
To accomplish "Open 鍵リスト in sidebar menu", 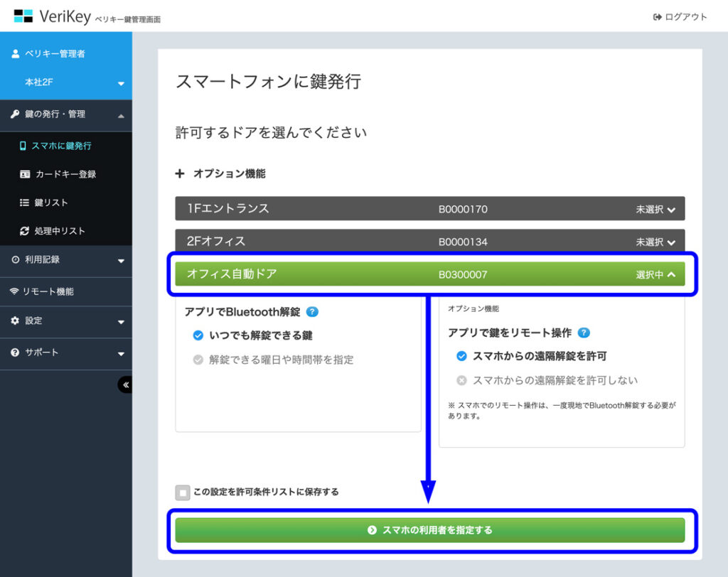I will [x=51, y=203].
